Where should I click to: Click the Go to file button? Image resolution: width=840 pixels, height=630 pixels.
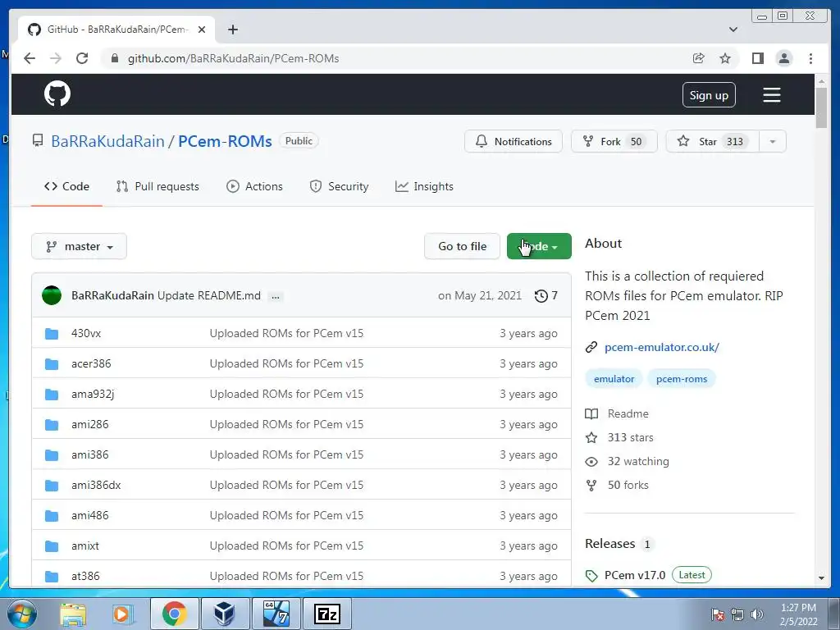[x=463, y=246]
